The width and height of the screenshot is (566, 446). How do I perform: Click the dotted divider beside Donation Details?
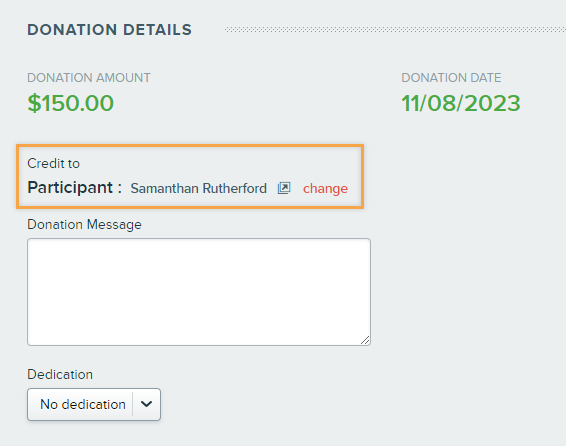395,30
